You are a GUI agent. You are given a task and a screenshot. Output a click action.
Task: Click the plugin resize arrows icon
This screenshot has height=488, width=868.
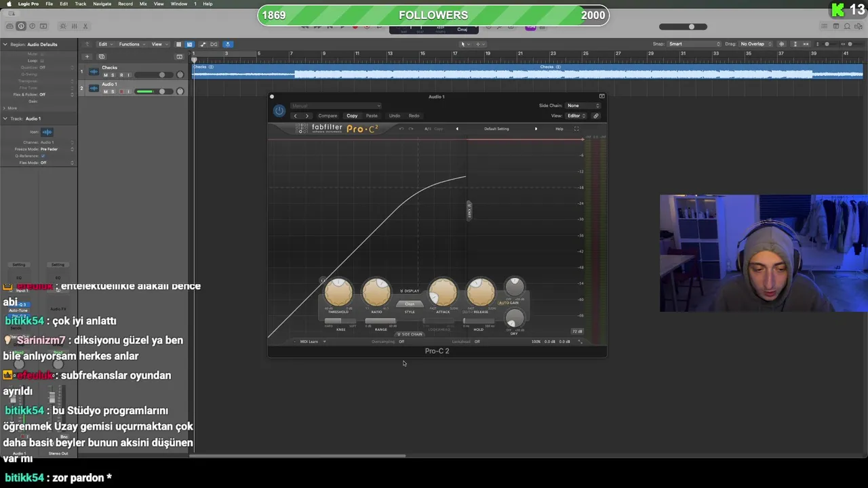tap(580, 342)
